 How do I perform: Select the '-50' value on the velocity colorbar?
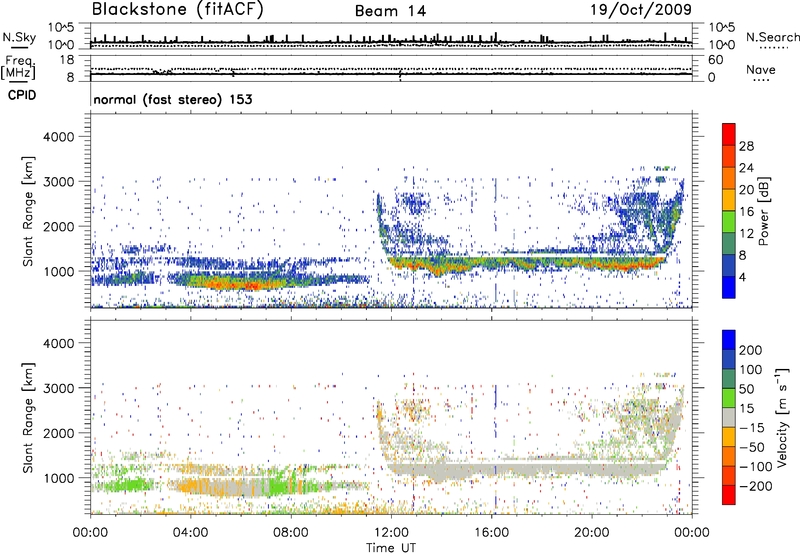tap(752, 447)
